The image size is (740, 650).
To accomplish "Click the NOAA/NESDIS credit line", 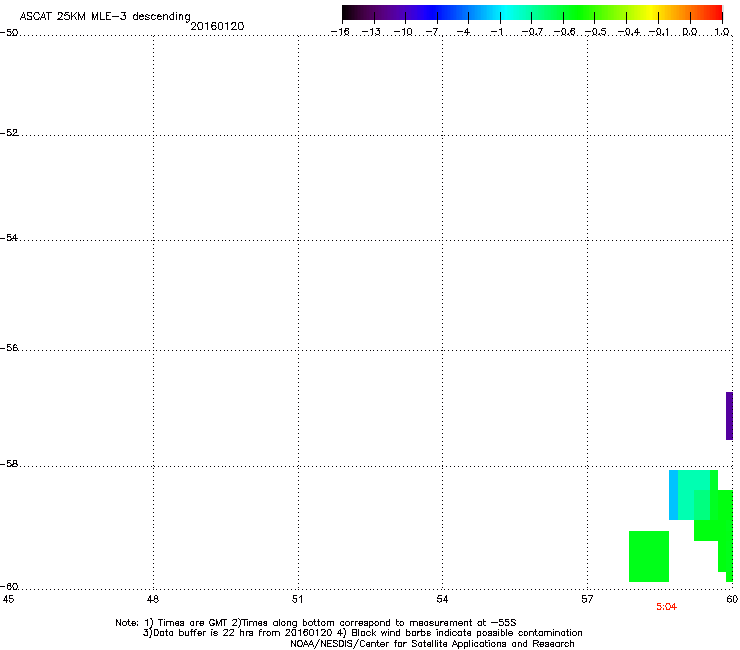I will pos(432,644).
